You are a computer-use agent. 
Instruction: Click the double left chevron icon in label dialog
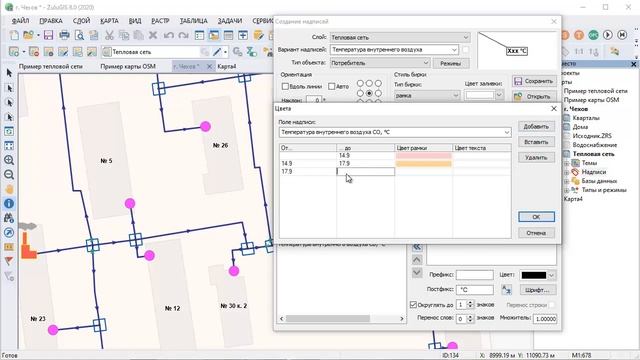click(417, 247)
